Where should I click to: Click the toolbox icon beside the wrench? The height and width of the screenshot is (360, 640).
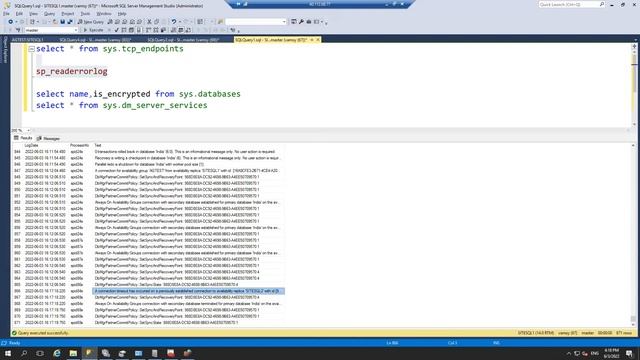tap(309, 22)
